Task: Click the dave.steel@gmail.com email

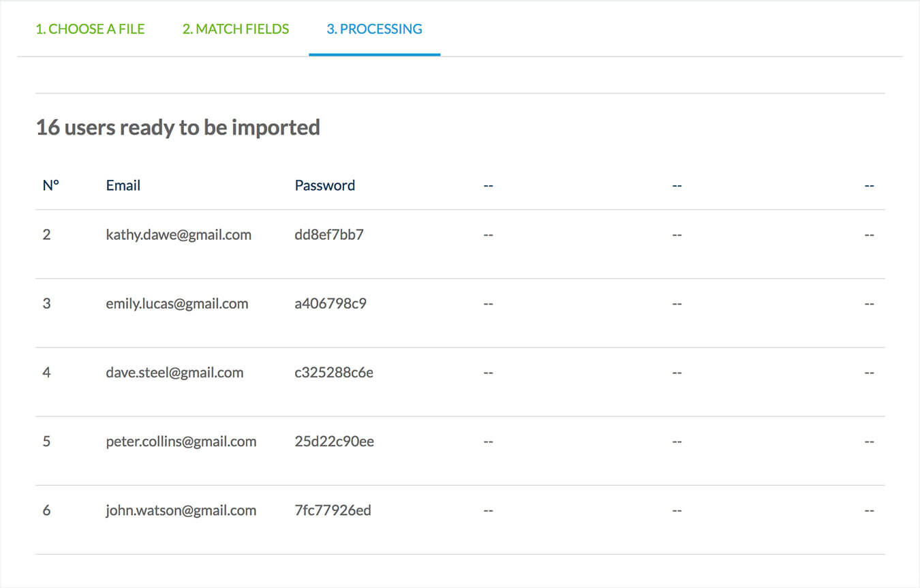Action: click(x=174, y=373)
